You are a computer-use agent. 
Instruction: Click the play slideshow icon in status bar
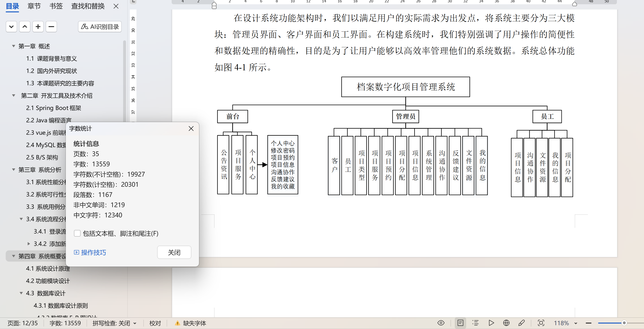click(x=491, y=323)
